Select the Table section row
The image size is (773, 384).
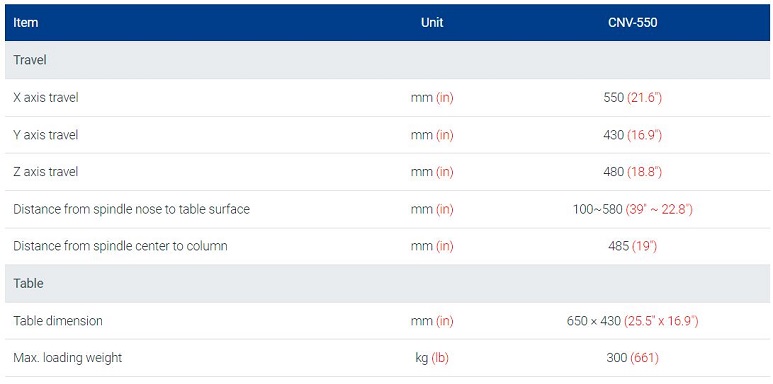point(386,283)
